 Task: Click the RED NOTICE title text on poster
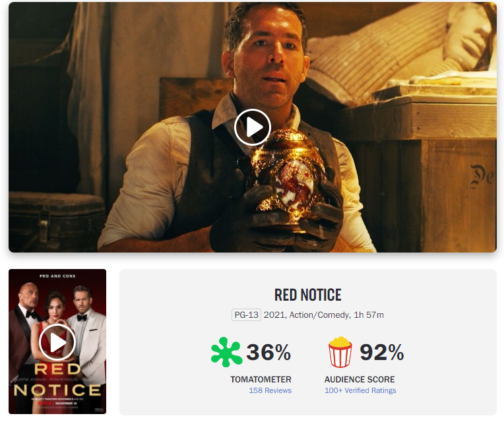coord(57,380)
